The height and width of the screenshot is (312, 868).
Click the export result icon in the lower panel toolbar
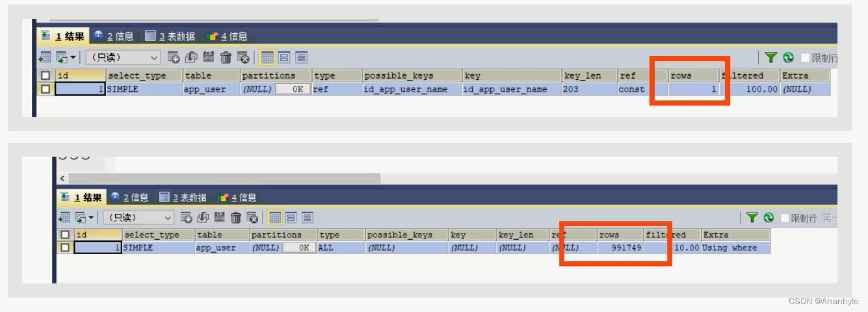[x=64, y=217]
